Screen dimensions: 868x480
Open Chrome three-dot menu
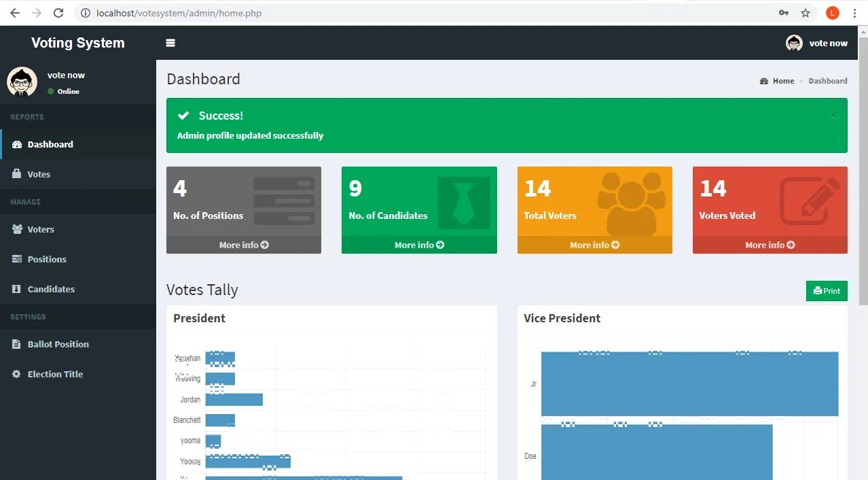854,13
